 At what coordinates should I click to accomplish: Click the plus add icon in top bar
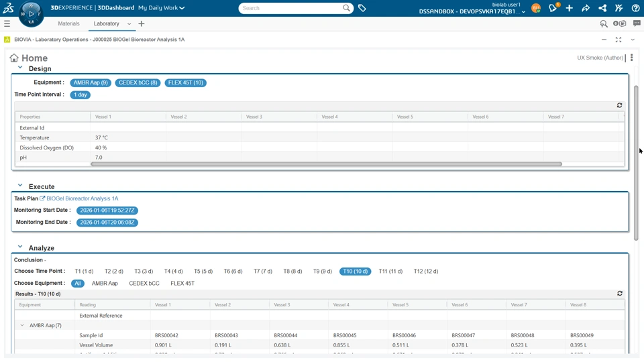(x=570, y=8)
